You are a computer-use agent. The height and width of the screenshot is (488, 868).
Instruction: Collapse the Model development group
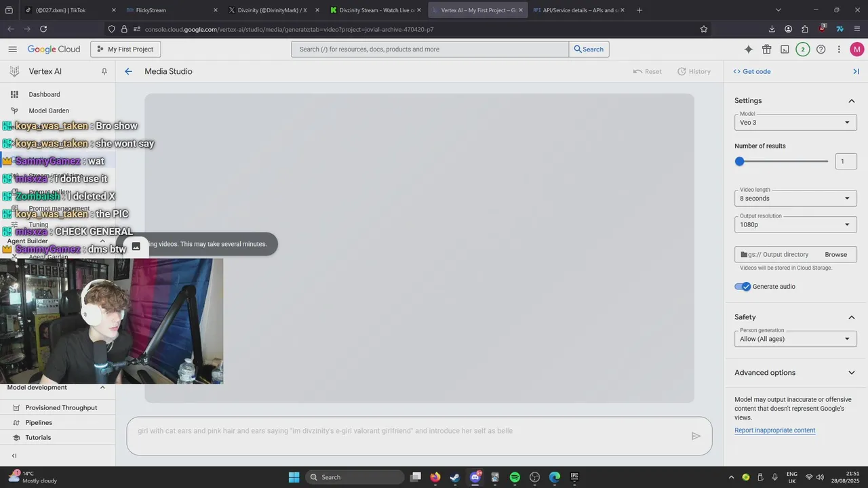coord(102,388)
